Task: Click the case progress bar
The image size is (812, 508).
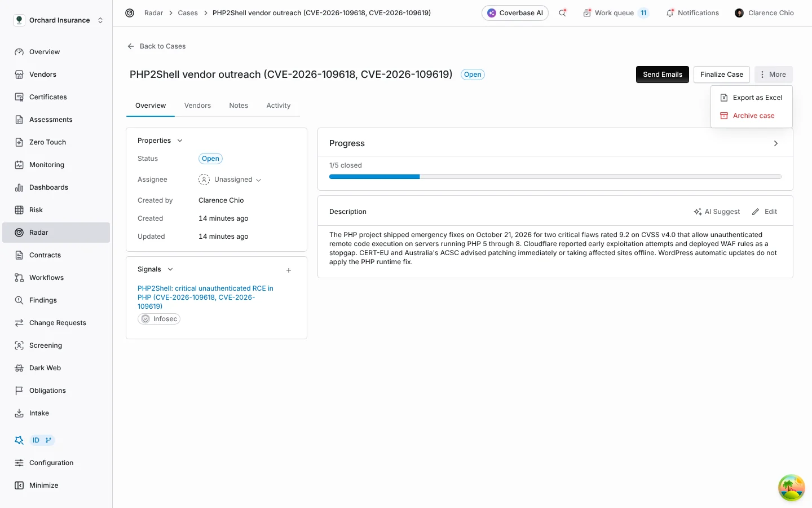Action: [555, 177]
